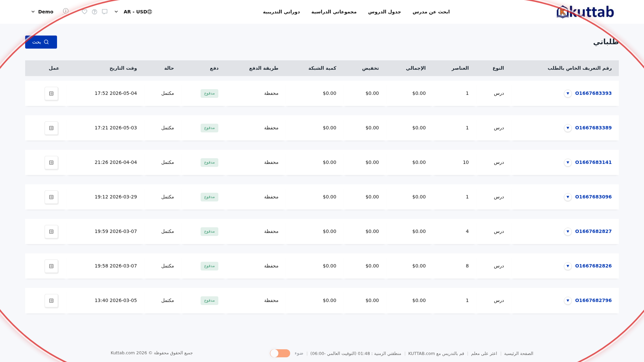644x362 pixels.
Task: Open details icon for order O1667683393
Action: [51, 94]
